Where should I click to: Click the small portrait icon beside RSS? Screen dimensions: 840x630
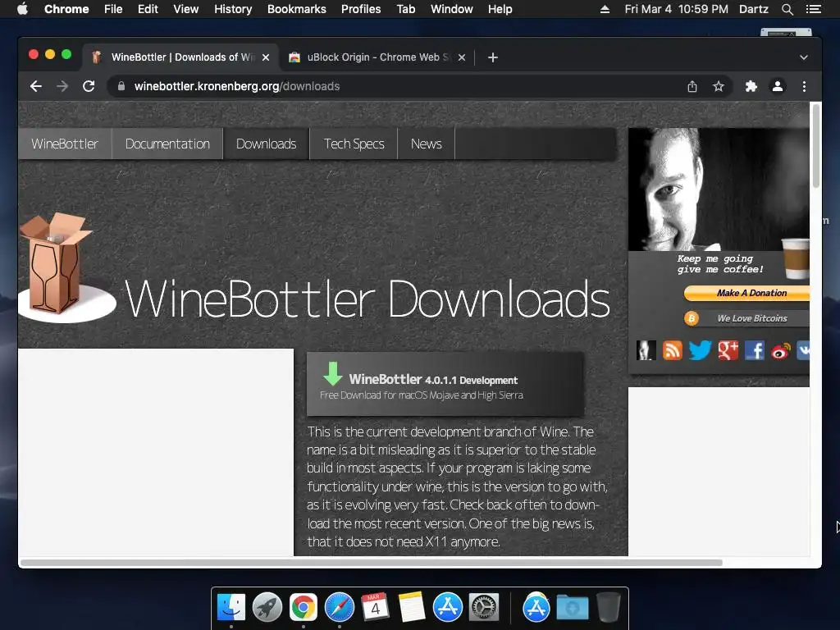646,350
